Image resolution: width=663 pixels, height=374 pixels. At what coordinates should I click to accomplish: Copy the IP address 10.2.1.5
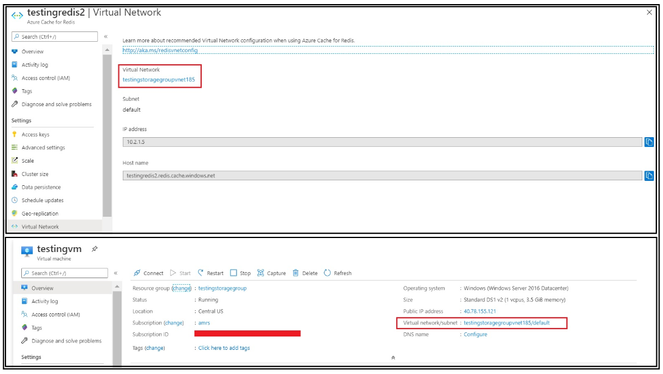(649, 142)
